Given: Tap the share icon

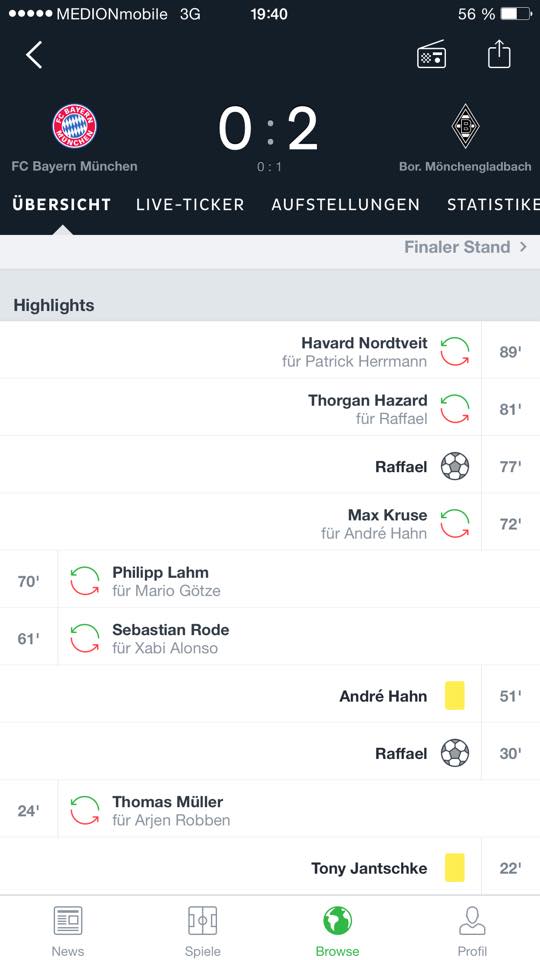Looking at the screenshot, I should (x=498, y=54).
